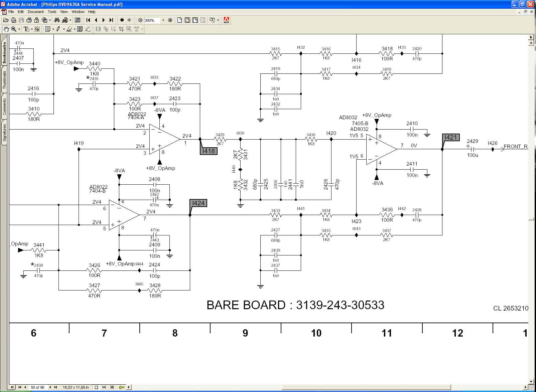Viewport: 536px width, 392px height.
Task: Click the Rotate view icon
Action: click(x=212, y=20)
